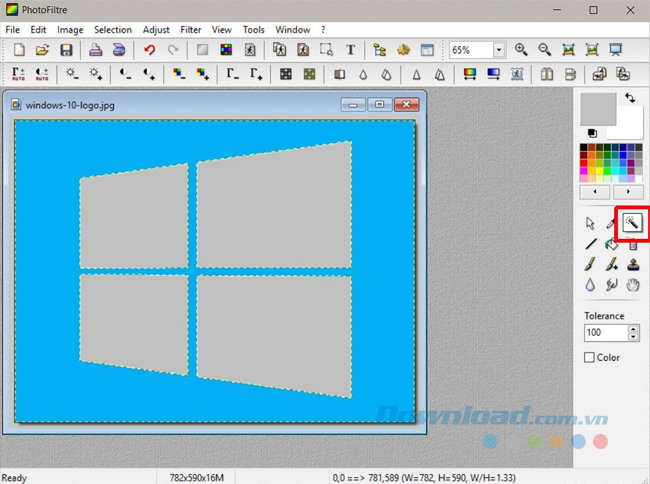Open the Filter menu
The height and width of the screenshot is (484, 650).
(x=191, y=30)
